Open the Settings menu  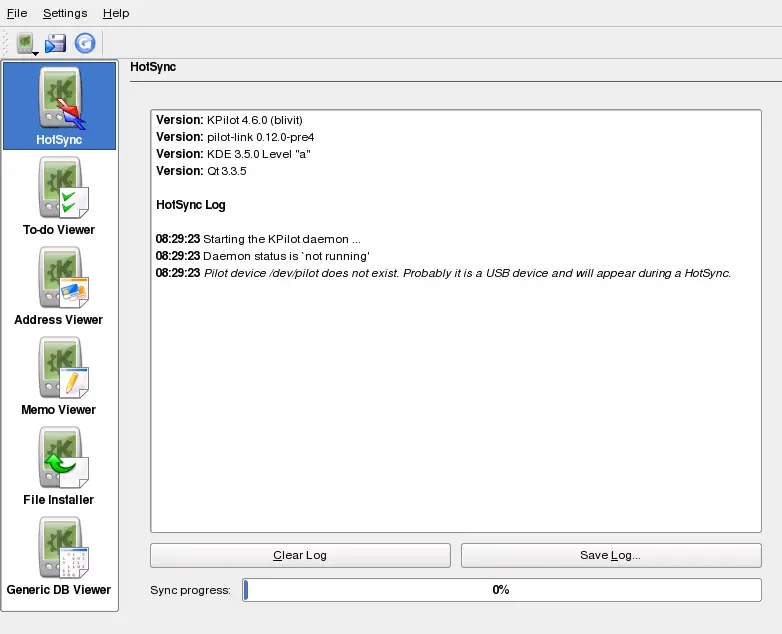point(65,13)
